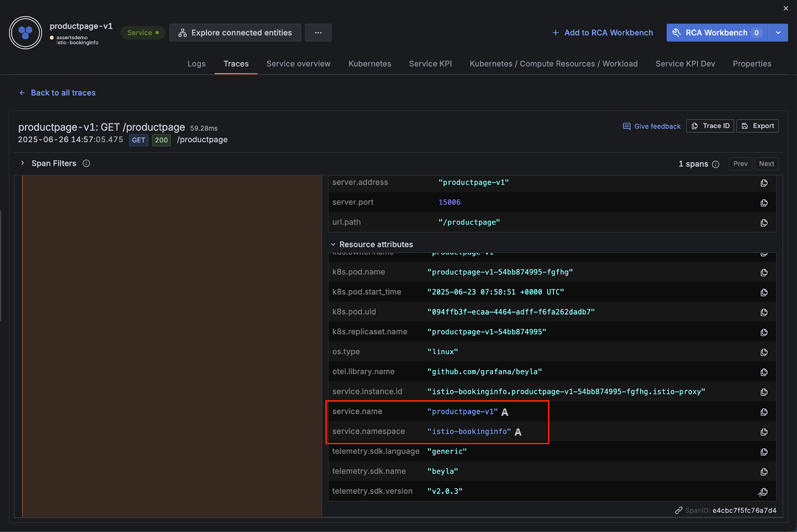797x532 pixels.
Task: Copy the otel.library.name value
Action: point(764,372)
